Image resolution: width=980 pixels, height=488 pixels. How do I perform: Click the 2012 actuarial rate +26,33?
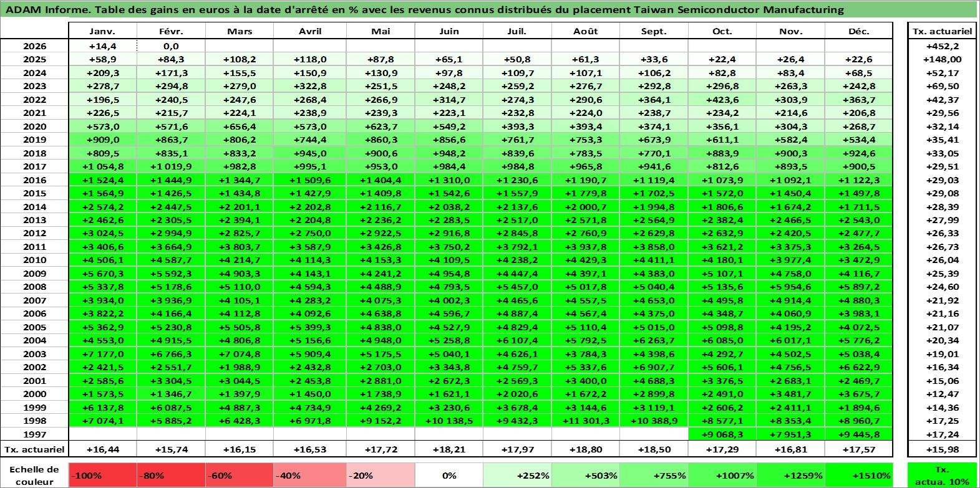(942, 233)
